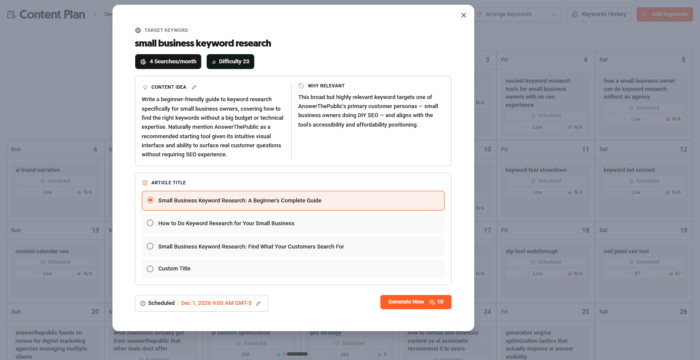Go to previous month with left chevron

click(x=95, y=14)
